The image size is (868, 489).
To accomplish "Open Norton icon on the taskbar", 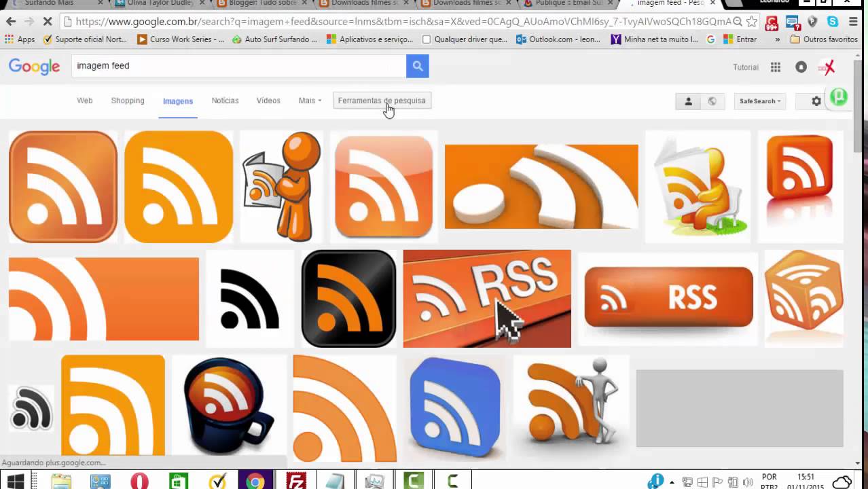I will click(x=217, y=482).
